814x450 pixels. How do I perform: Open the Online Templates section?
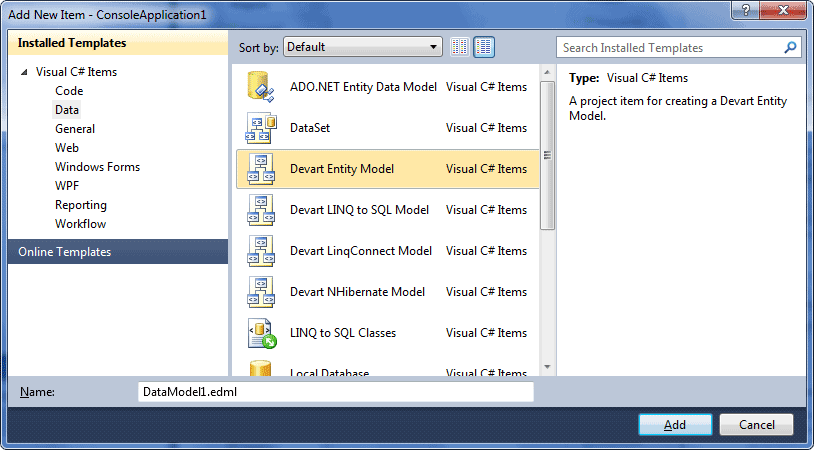pos(118,252)
